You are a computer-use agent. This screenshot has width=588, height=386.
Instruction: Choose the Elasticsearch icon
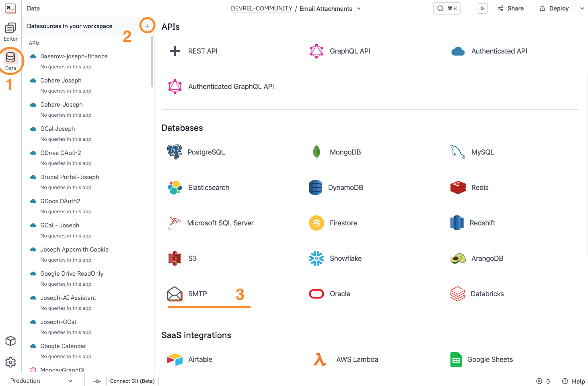[x=175, y=188]
